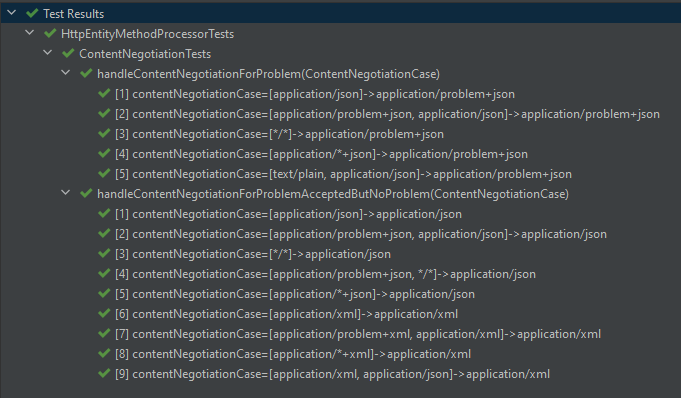
Task: Select [7] [application/problem+xml, application/xml] case
Action: click(x=358, y=334)
